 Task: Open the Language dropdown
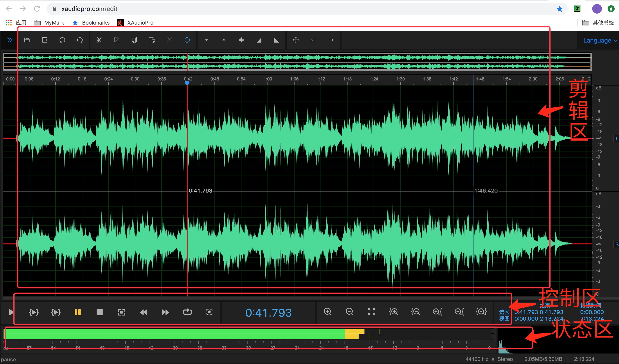pos(599,40)
